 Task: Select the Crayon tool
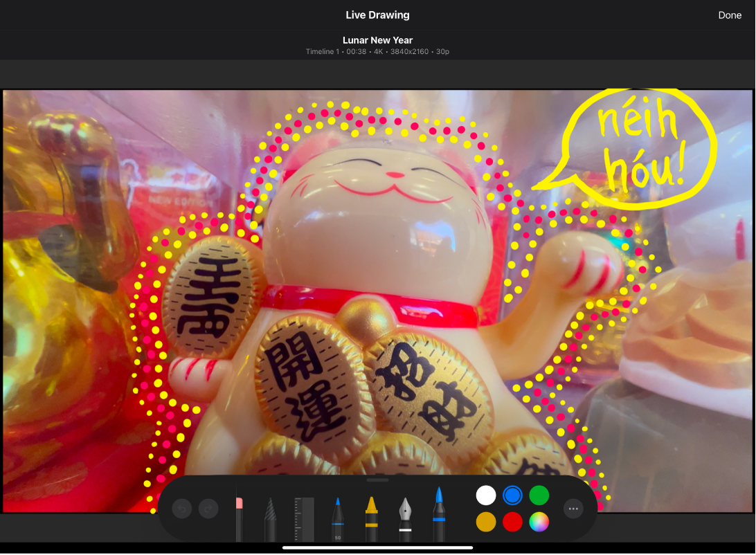pos(373,516)
